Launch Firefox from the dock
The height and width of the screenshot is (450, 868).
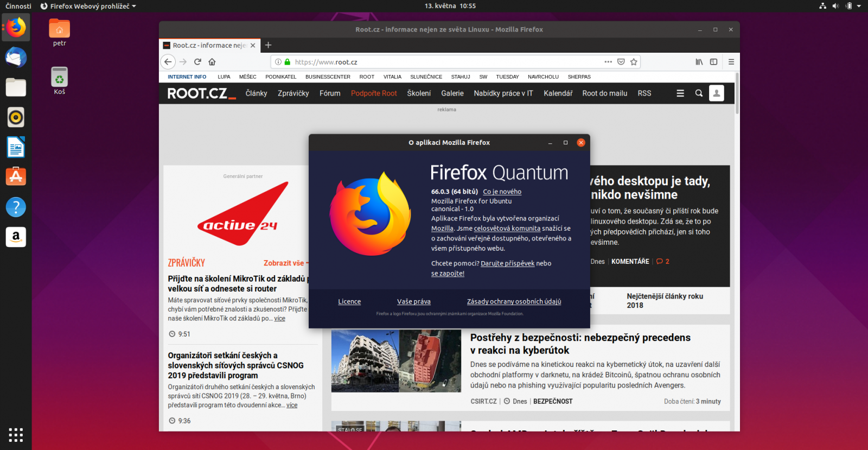(16, 27)
